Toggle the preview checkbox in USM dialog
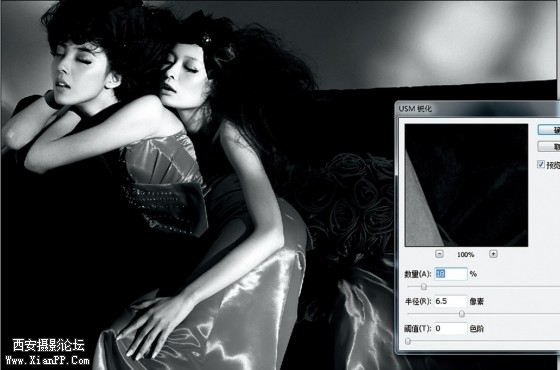 (541, 164)
